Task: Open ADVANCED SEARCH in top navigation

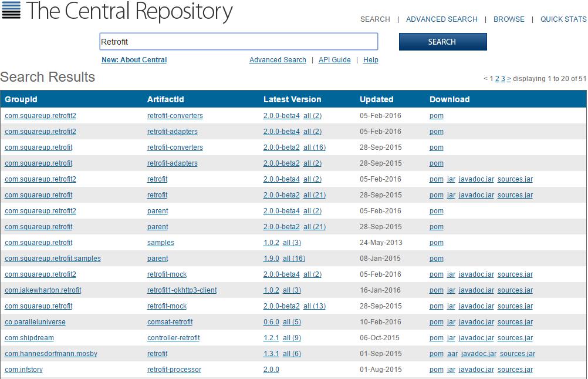Action: point(441,19)
